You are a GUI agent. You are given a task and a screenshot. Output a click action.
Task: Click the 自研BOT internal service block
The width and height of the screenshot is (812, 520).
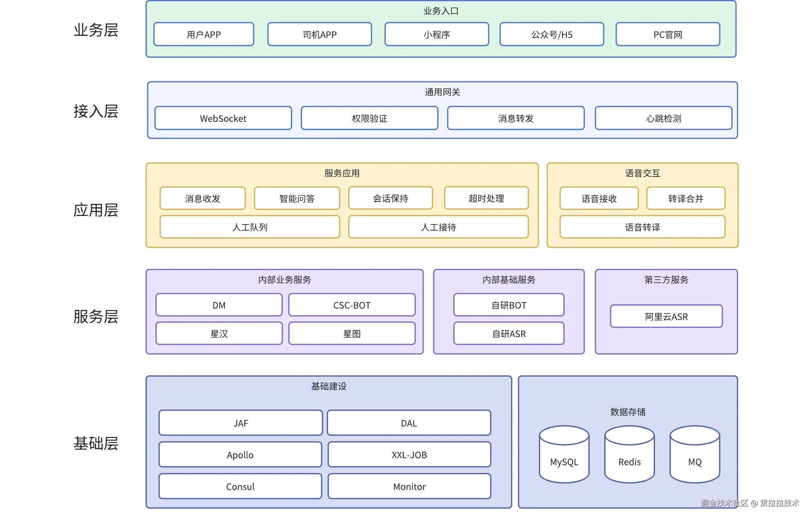point(508,305)
